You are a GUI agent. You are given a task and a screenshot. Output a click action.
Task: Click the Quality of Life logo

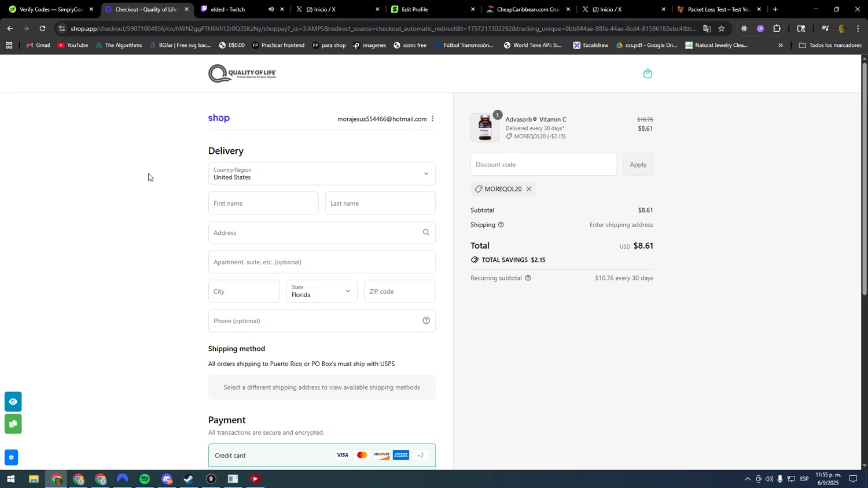tap(242, 73)
